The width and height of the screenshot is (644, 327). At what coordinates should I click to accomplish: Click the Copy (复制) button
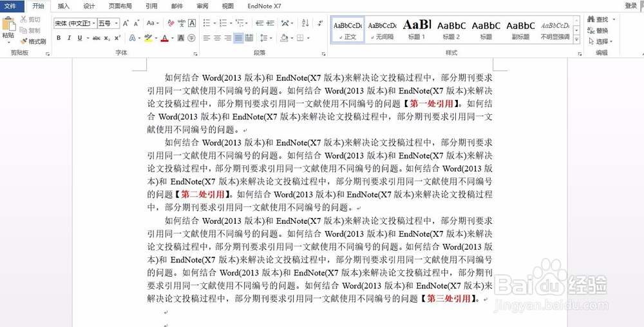pyautogui.click(x=30, y=30)
